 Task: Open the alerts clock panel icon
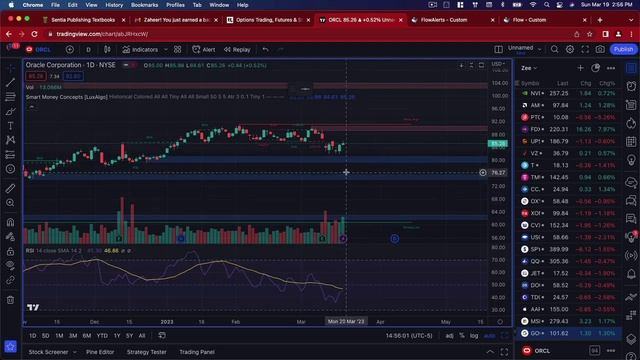(631, 86)
